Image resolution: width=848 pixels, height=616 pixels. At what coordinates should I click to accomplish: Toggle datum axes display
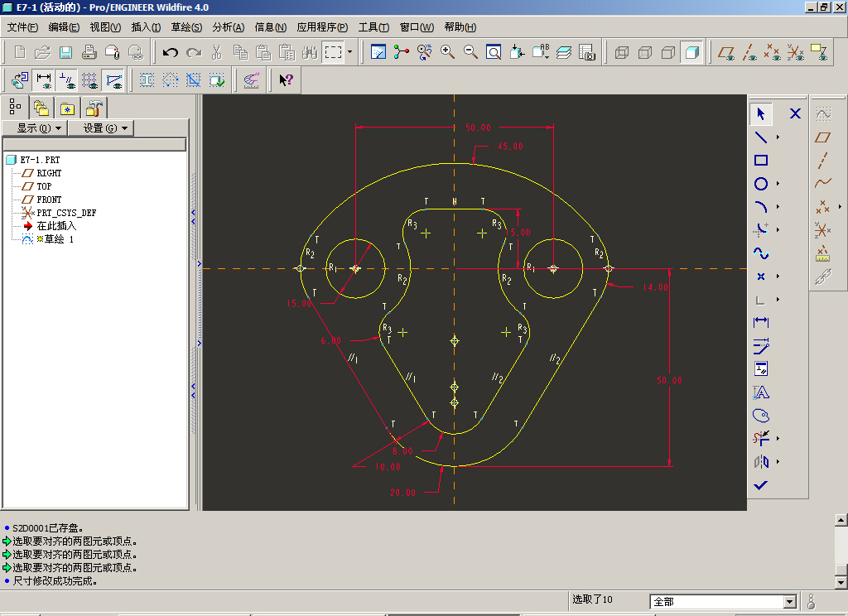pos(749,52)
